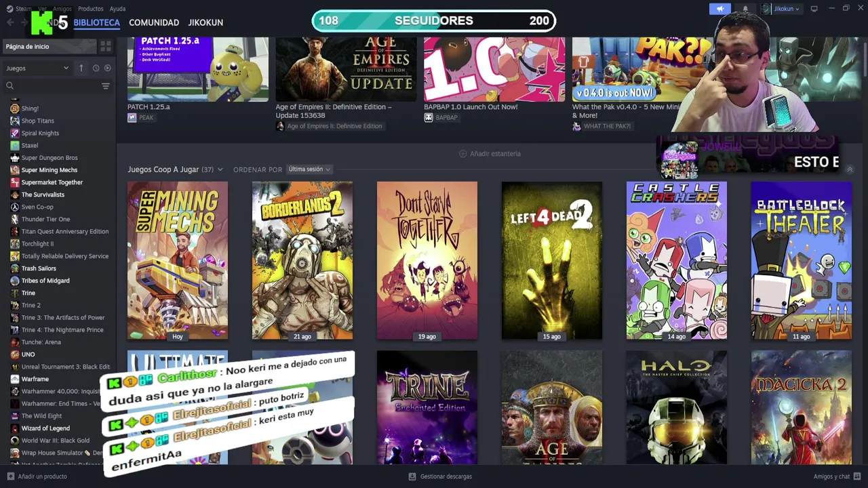
Task: Open the Ver menu
Action: click(42, 9)
